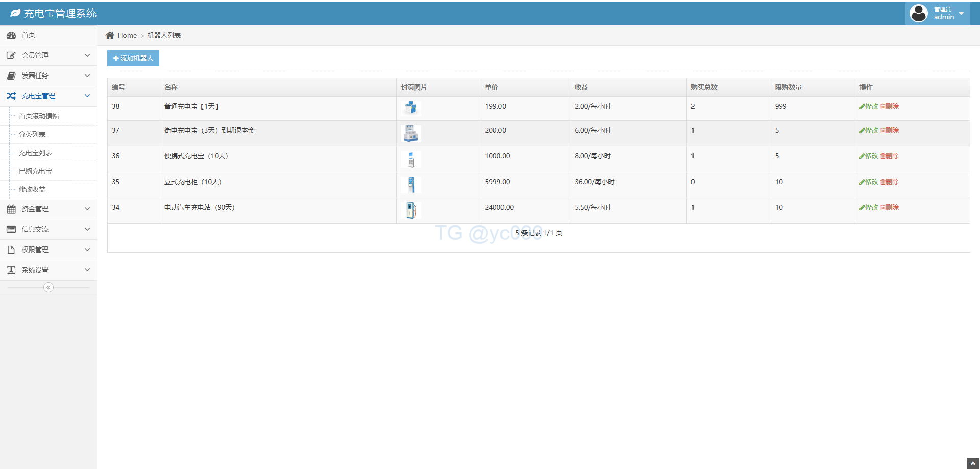The width and height of the screenshot is (980, 469).
Task: Click the admin user avatar icon
Action: pos(918,13)
